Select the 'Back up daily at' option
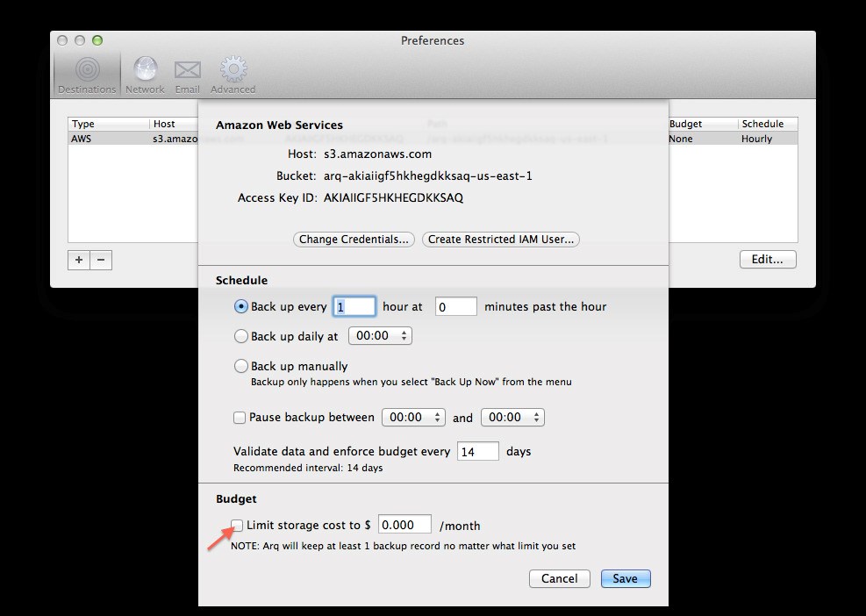 [x=240, y=336]
